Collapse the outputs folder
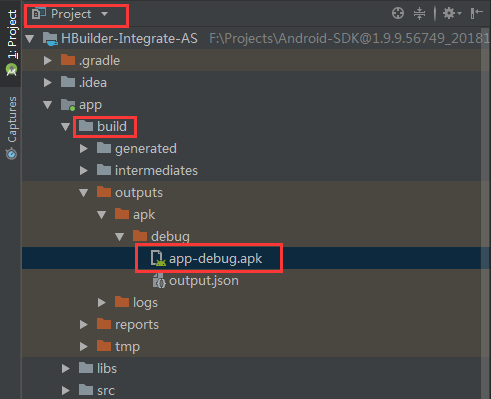Viewport: 491px width, 399px height. tap(83, 193)
